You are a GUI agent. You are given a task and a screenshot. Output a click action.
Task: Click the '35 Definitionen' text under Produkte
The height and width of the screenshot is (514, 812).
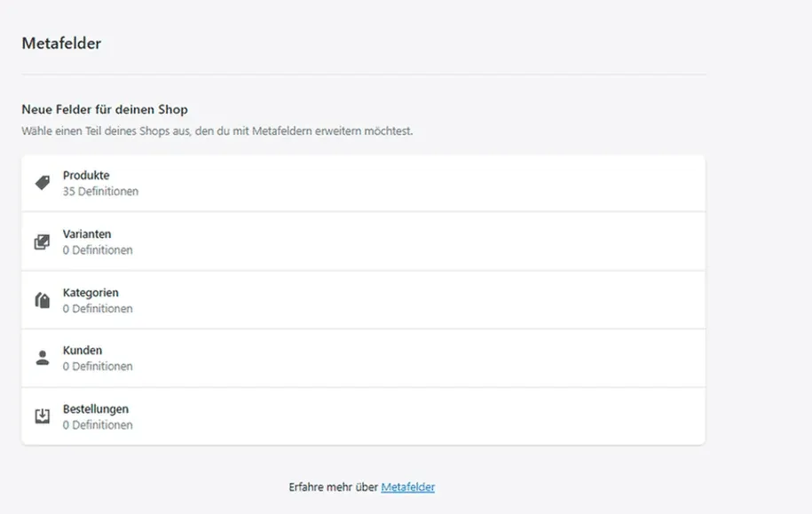100,191
